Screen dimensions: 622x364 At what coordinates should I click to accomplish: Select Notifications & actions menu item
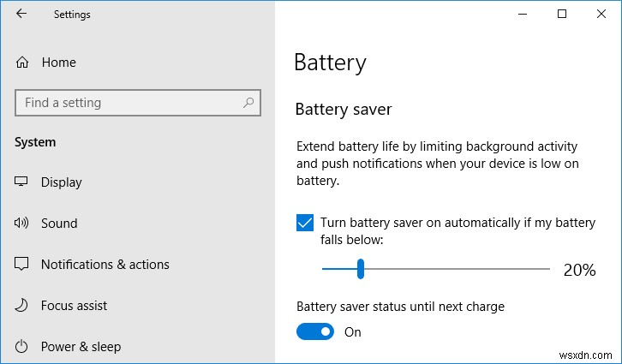[x=105, y=264]
